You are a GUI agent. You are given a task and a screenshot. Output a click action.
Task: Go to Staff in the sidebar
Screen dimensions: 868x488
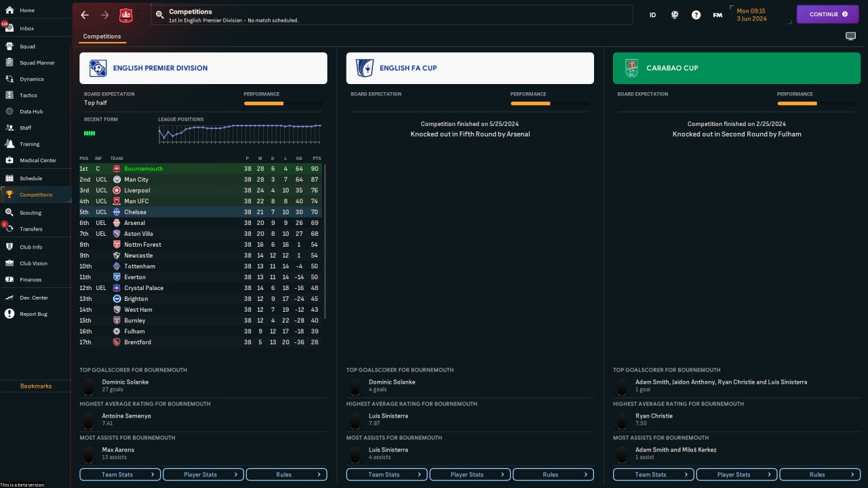[26, 128]
